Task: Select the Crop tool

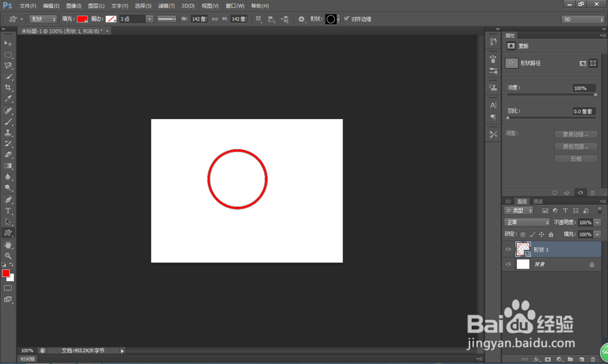Action: (8, 88)
